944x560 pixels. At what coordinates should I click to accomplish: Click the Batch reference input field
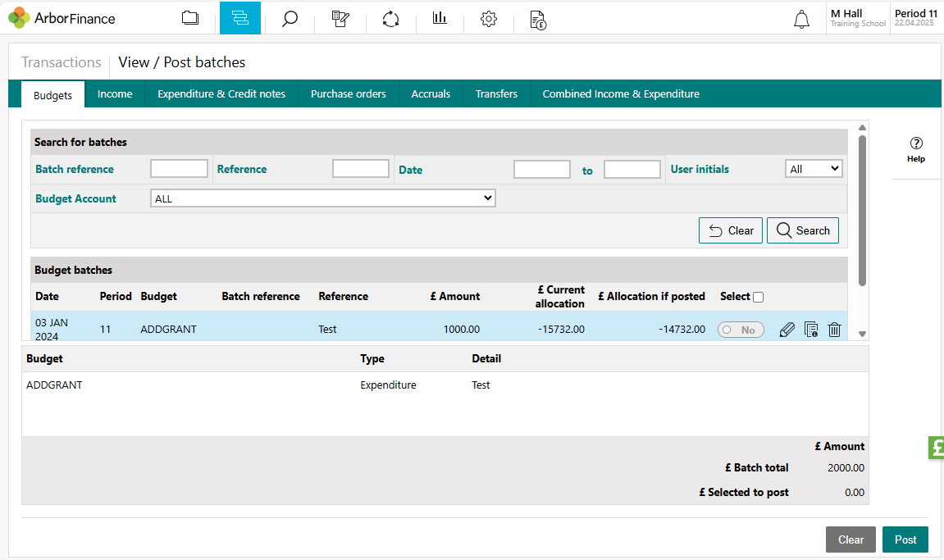click(179, 169)
